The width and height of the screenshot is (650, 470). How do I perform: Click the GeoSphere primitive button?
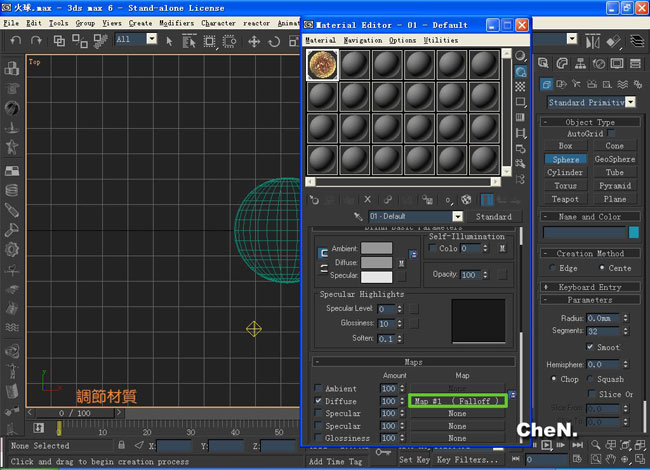[614, 159]
